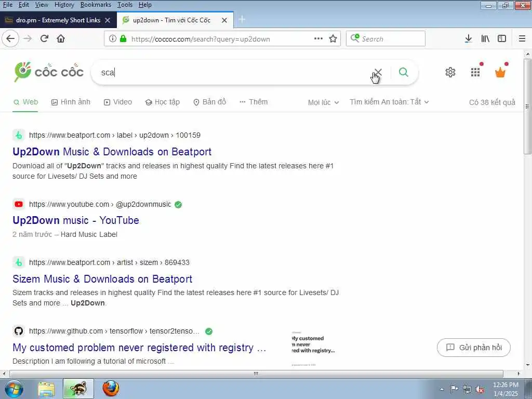The width and height of the screenshot is (532, 399).
Task: Open the Firefox hamburger menu
Action: (x=522, y=38)
